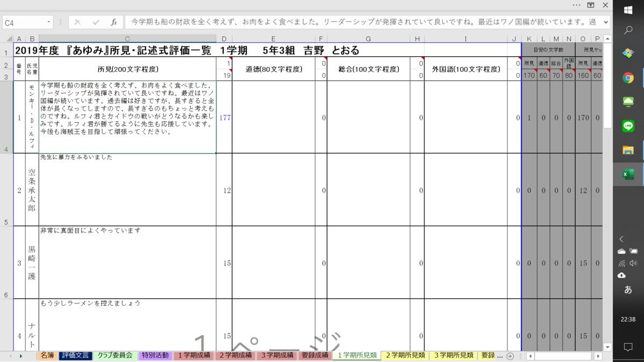
Task: Open the colorful diamonds taskbar app
Action: pos(628,54)
